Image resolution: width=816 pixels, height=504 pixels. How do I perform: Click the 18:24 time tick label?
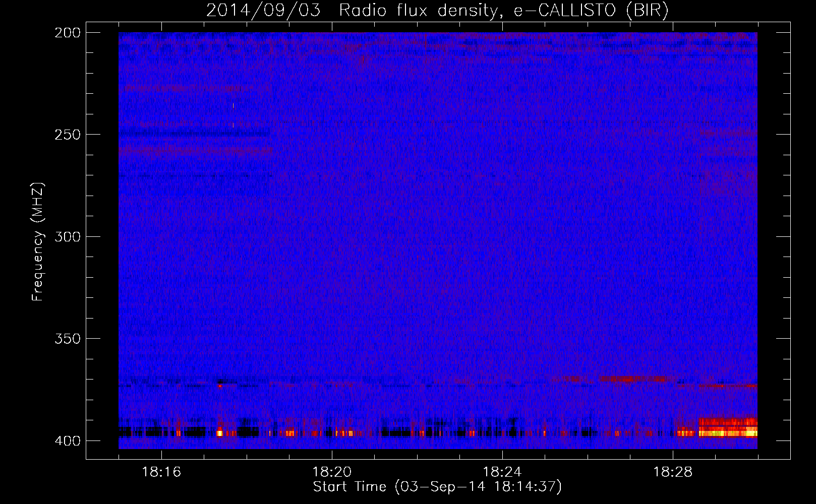502,472
